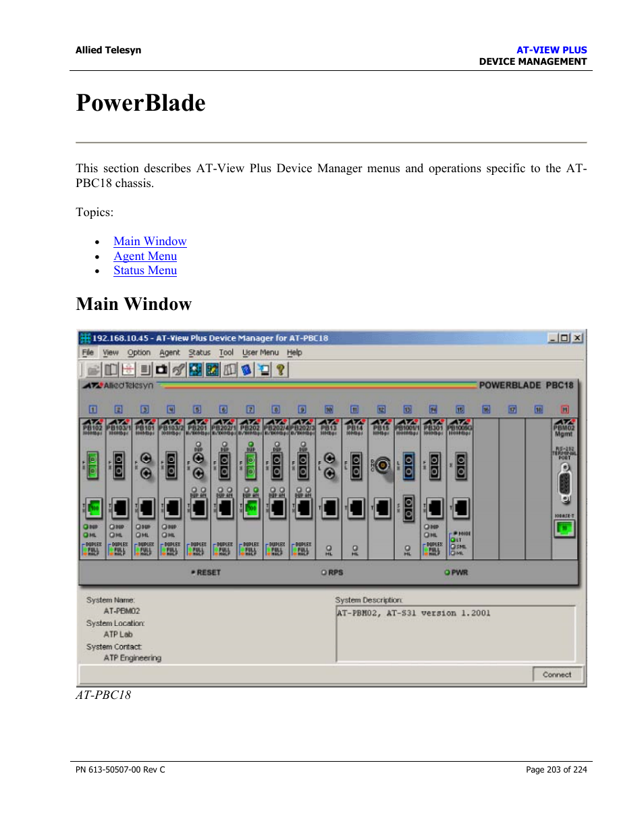Click the window title bar app icon
644x834 pixels.
click(85, 338)
